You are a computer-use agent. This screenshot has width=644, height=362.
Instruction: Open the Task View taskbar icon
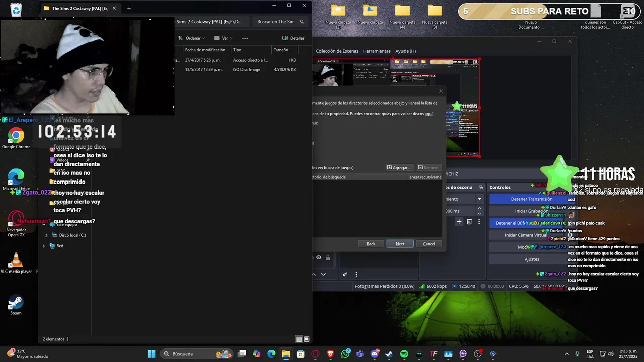click(x=242, y=354)
